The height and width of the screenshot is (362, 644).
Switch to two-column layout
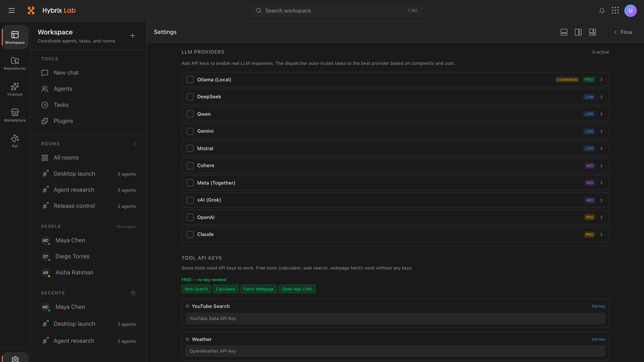pyautogui.click(x=578, y=32)
